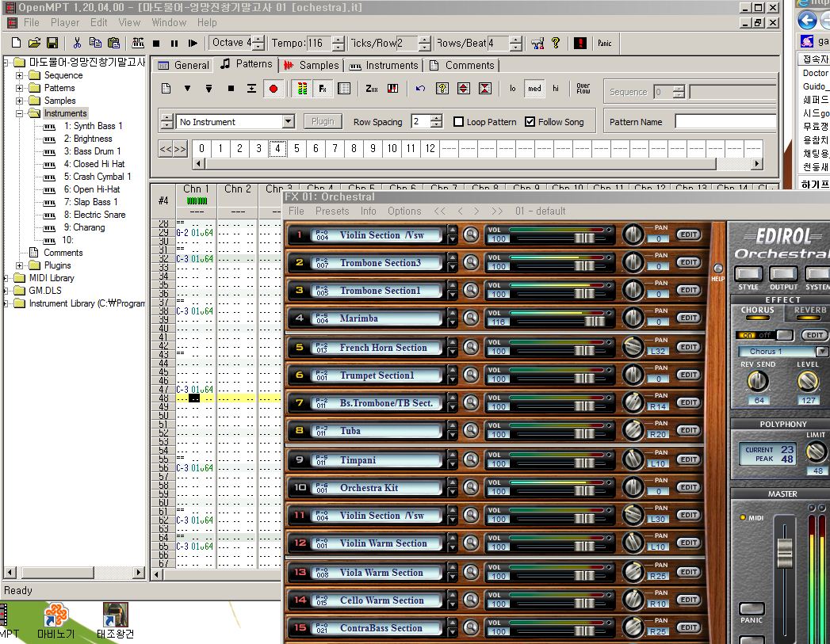Open help with the yellow question mark icon
Viewport: 830px width, 644px height.
coord(556,44)
